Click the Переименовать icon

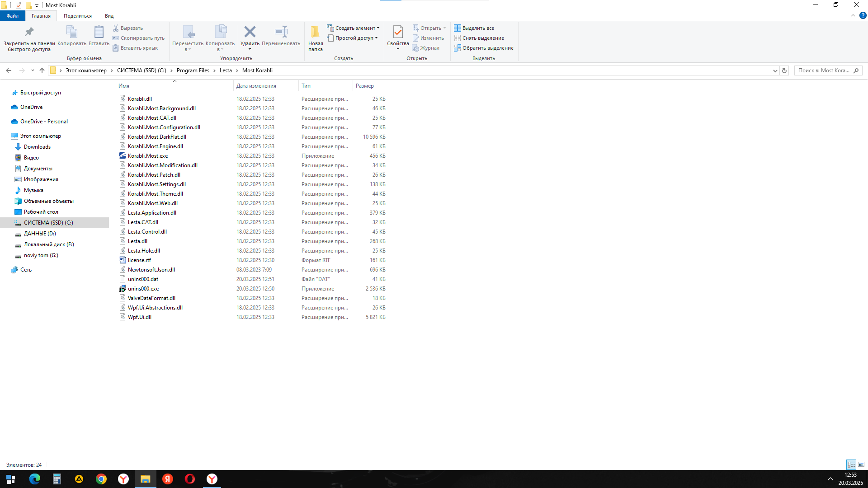click(x=281, y=36)
